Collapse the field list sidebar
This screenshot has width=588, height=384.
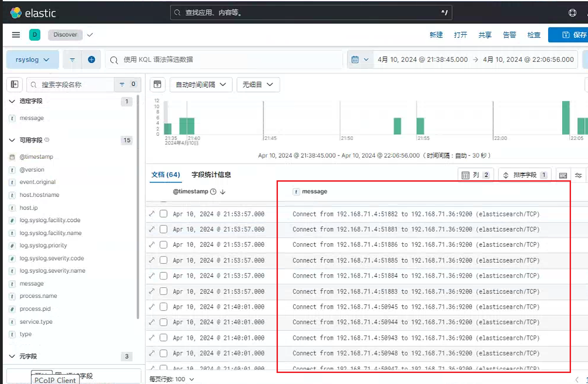(x=15, y=84)
